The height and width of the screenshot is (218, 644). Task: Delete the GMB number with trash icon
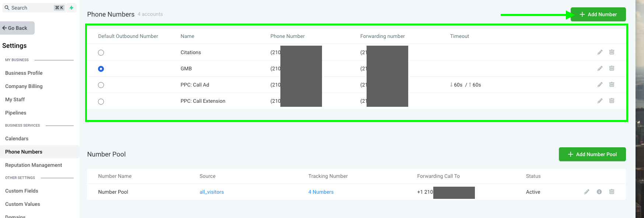click(612, 68)
